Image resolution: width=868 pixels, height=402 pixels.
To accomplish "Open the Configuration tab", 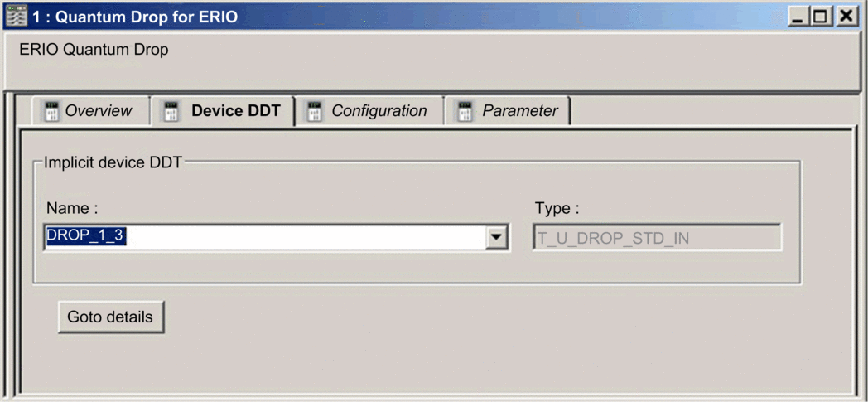I will (369, 111).
